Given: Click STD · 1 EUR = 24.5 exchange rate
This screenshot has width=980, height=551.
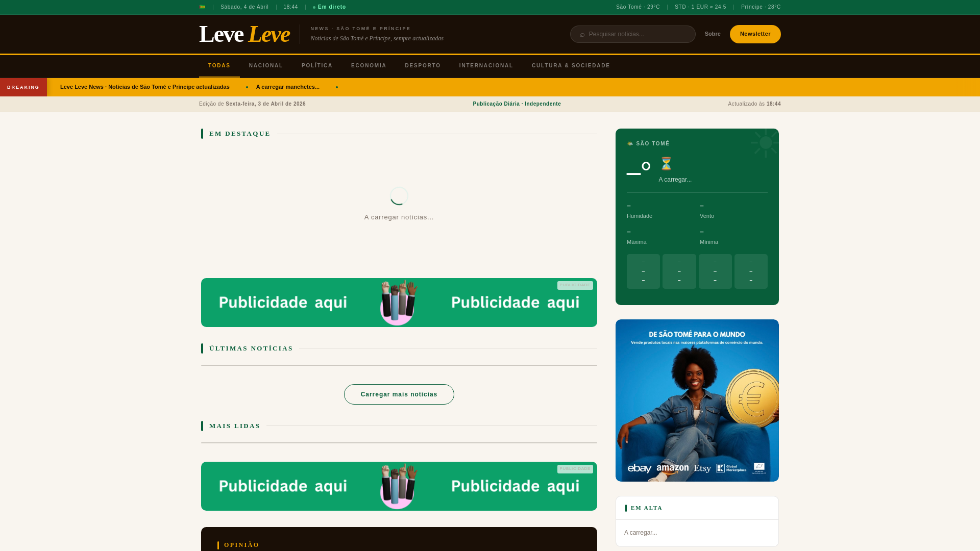Looking at the screenshot, I should [x=700, y=7].
